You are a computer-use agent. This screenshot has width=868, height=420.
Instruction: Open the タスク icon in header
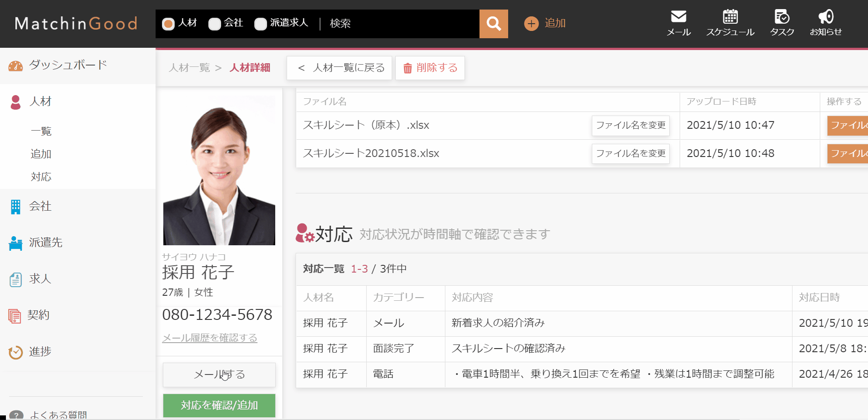[x=782, y=23]
